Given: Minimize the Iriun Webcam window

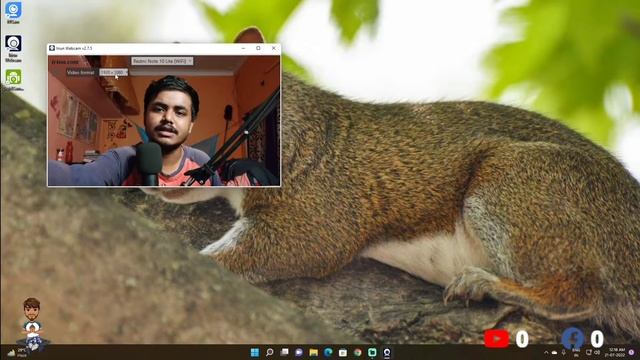Looking at the screenshot, I should (x=243, y=48).
